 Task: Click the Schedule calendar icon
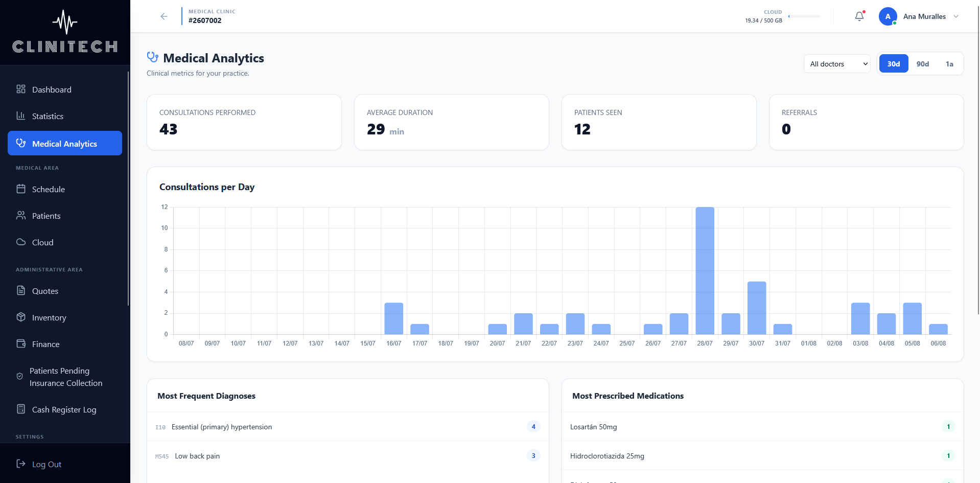[21, 189]
